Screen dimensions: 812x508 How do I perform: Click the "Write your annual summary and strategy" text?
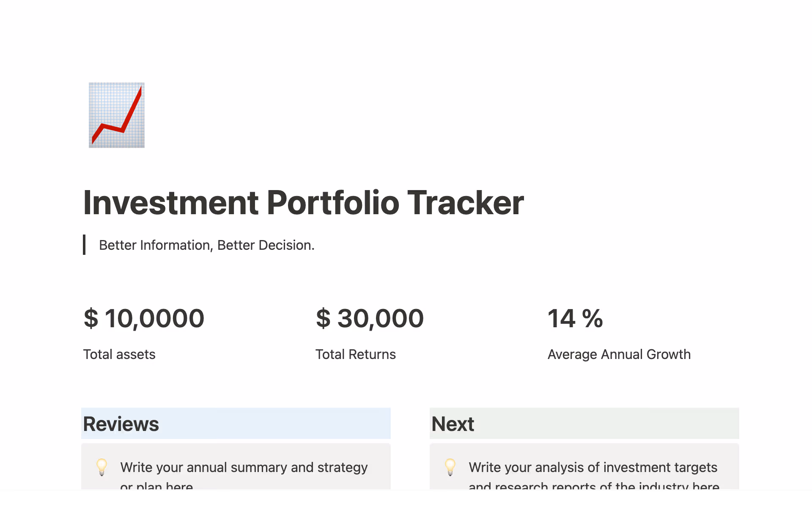click(x=244, y=467)
